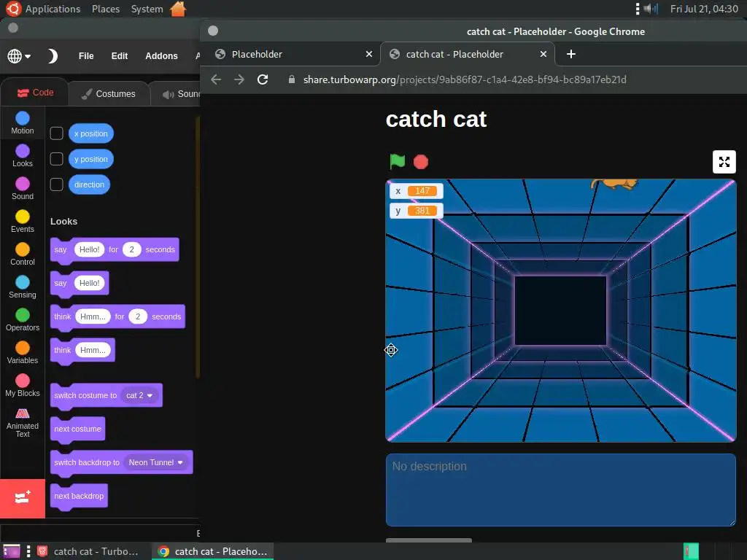Select the Motion block category

pos(23,122)
